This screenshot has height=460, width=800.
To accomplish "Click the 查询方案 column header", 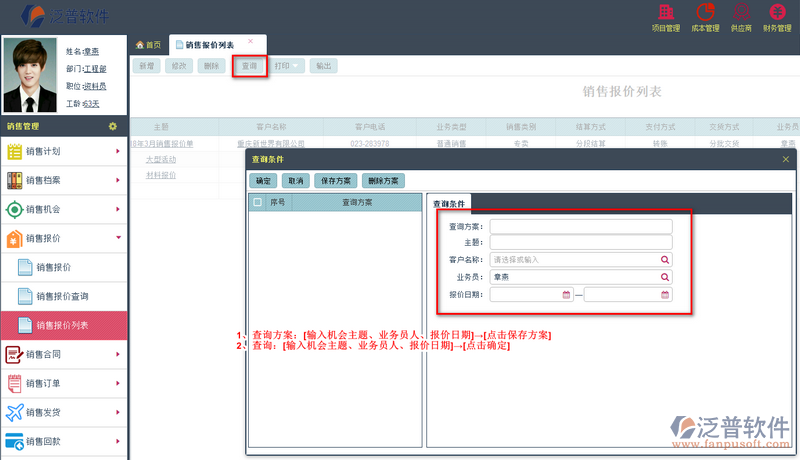I will click(x=357, y=202).
